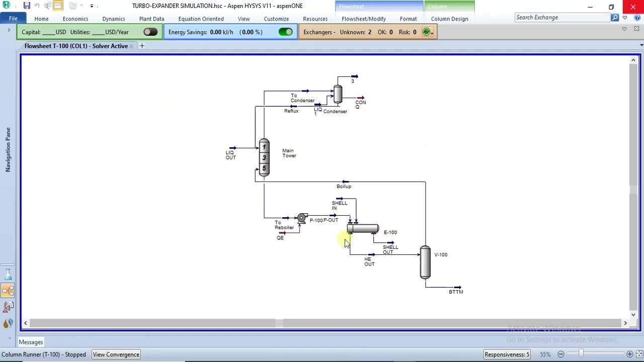Viewport: 644px width, 362px height.
Task: Click the To Reboiler stream label
Action: coord(284,225)
